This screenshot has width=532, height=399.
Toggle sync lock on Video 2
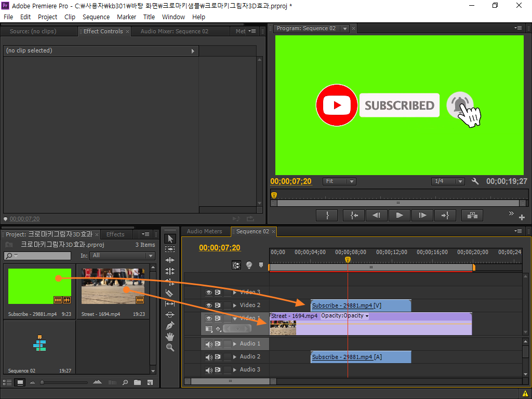218,305
